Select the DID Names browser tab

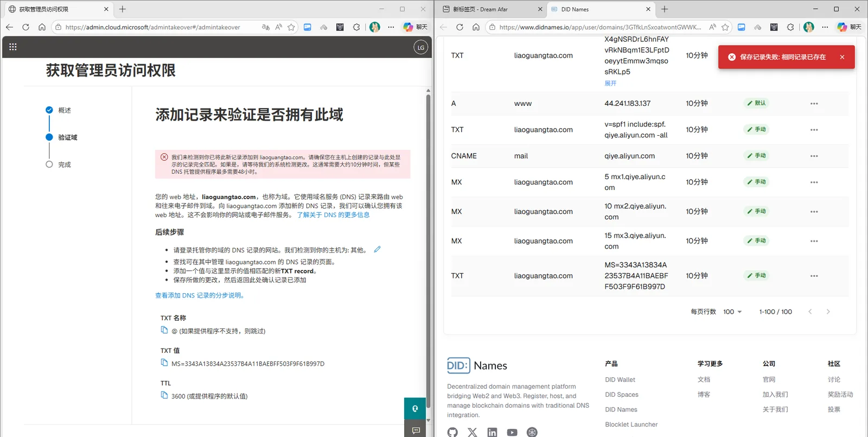(x=601, y=9)
